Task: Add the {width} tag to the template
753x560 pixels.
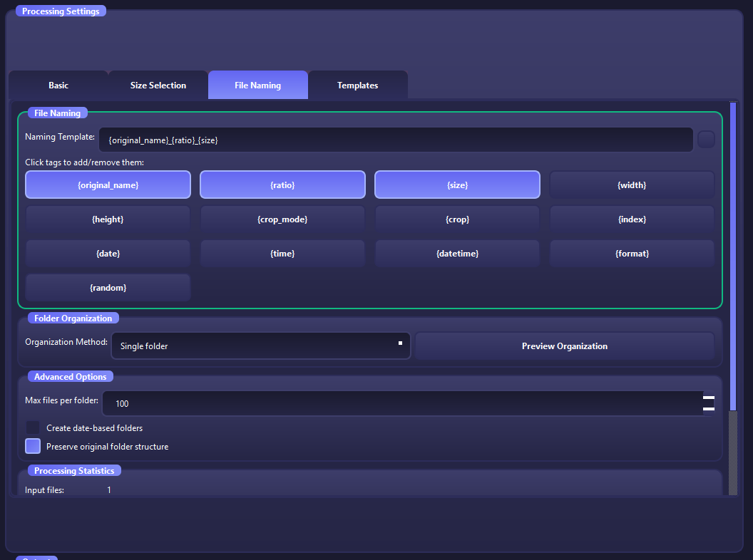Action: coord(632,185)
